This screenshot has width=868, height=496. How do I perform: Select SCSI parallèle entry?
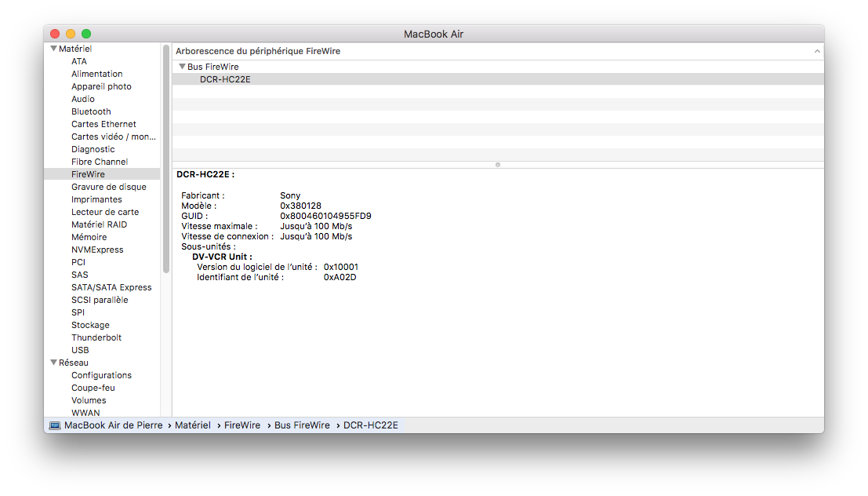tap(100, 300)
